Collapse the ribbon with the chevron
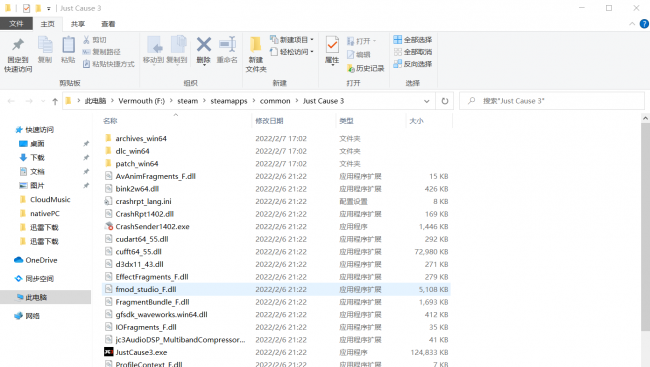The image size is (650, 367). pyautogui.click(x=632, y=24)
